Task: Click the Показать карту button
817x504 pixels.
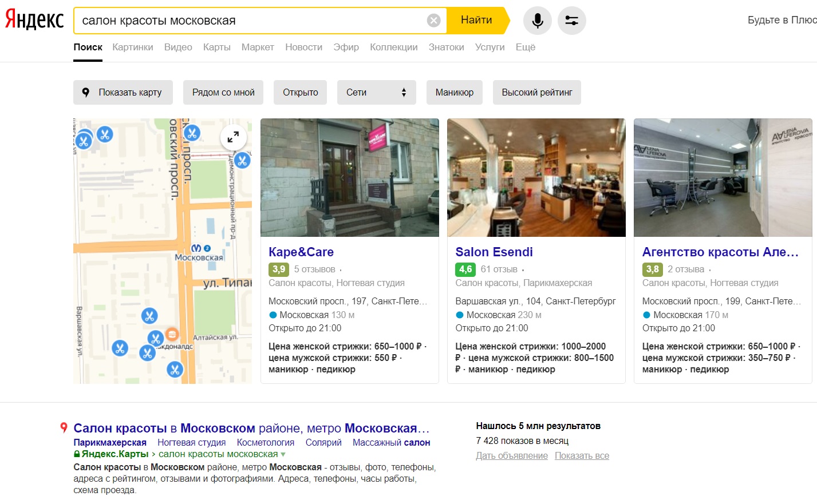Action: (x=123, y=92)
